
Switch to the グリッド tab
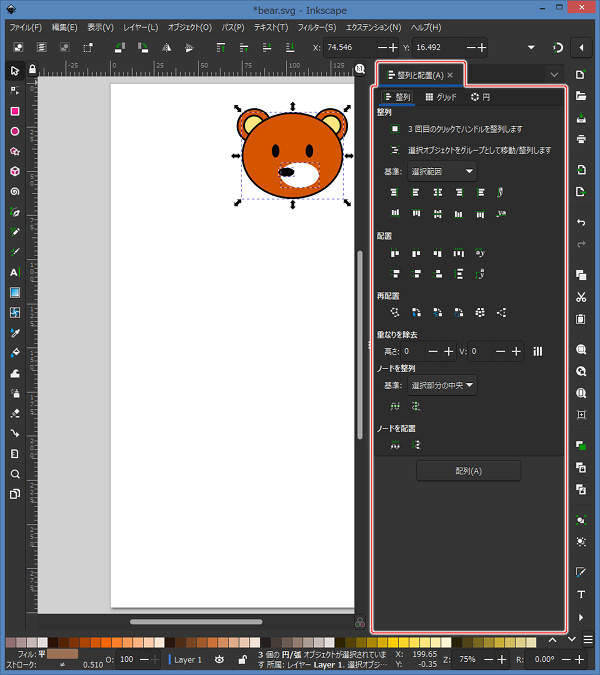click(441, 97)
